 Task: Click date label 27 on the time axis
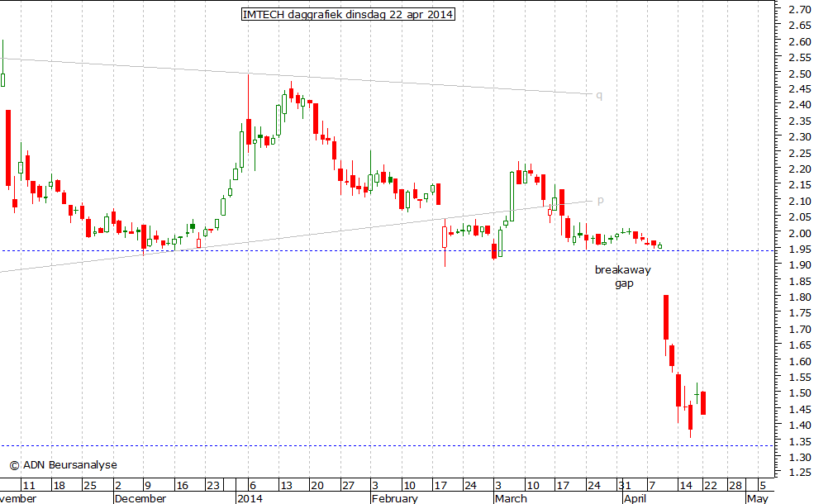click(348, 485)
